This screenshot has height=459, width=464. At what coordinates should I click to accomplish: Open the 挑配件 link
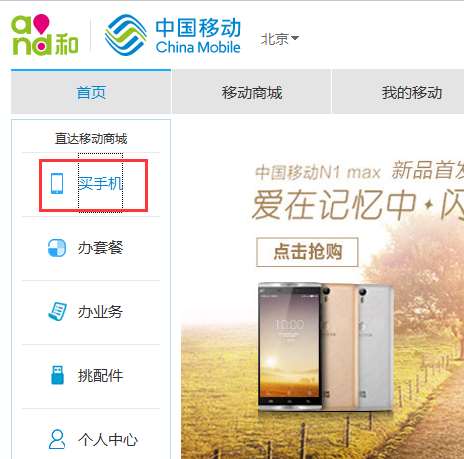coord(100,376)
